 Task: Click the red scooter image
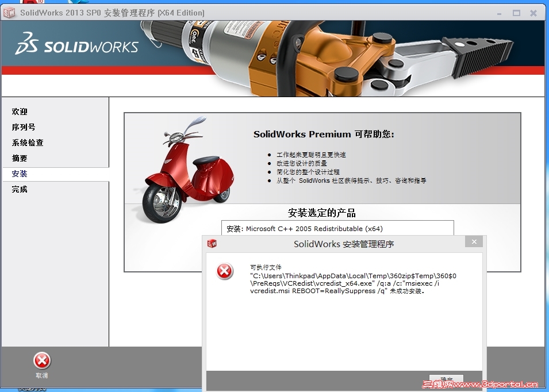point(187,170)
